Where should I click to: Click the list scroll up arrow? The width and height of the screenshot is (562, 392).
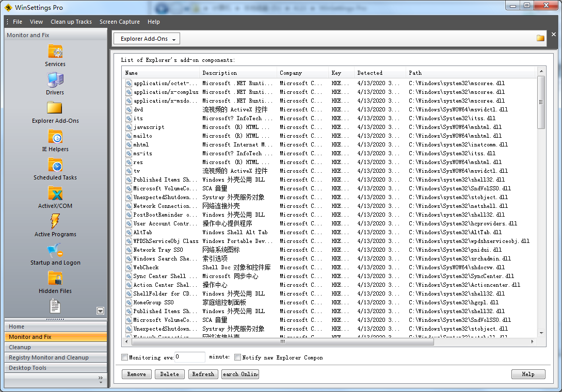click(x=541, y=71)
